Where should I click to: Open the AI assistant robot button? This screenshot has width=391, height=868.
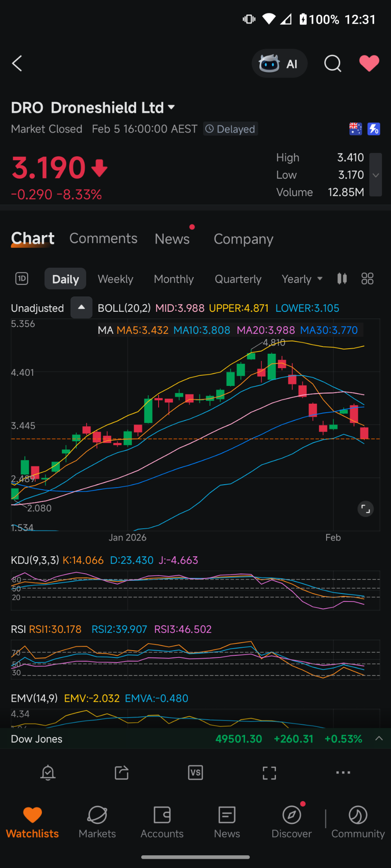pyautogui.click(x=279, y=64)
